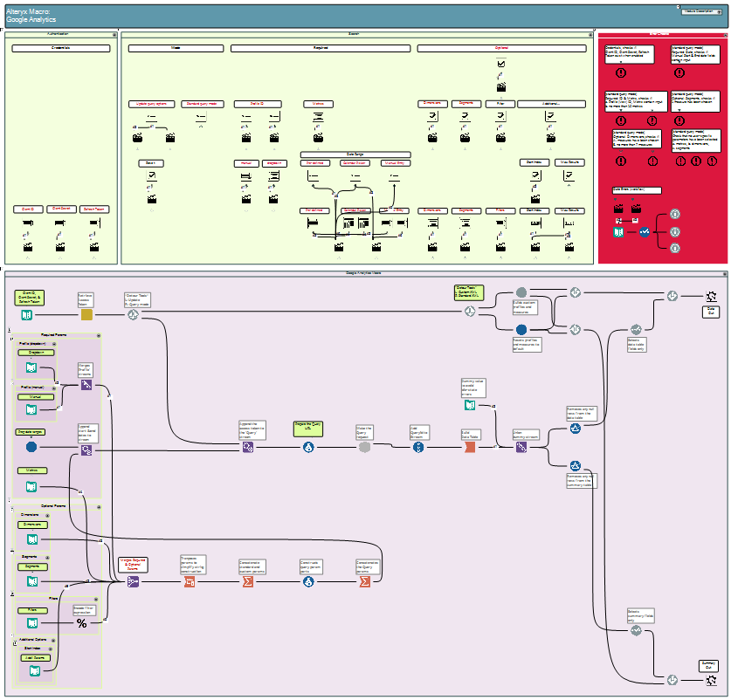Select the Append Fields tool beside the date range tool
Screen dimensions: 731x700
86,450
